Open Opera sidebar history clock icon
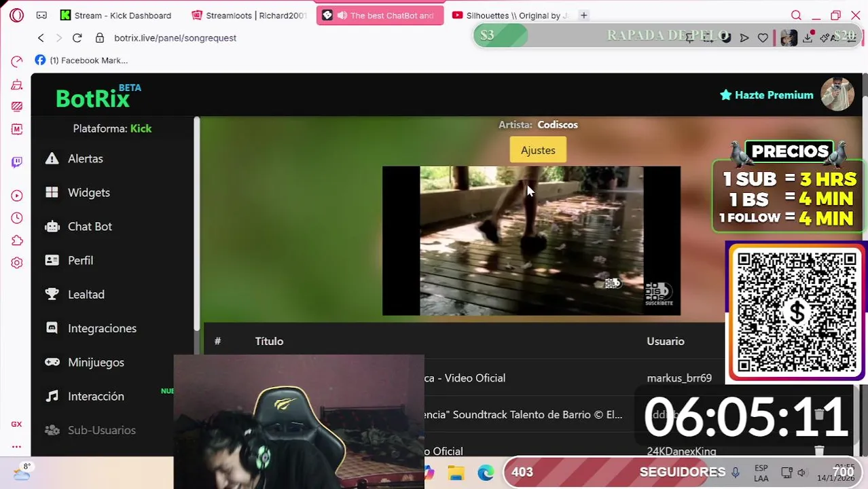The height and width of the screenshot is (489, 868). pos(17,218)
